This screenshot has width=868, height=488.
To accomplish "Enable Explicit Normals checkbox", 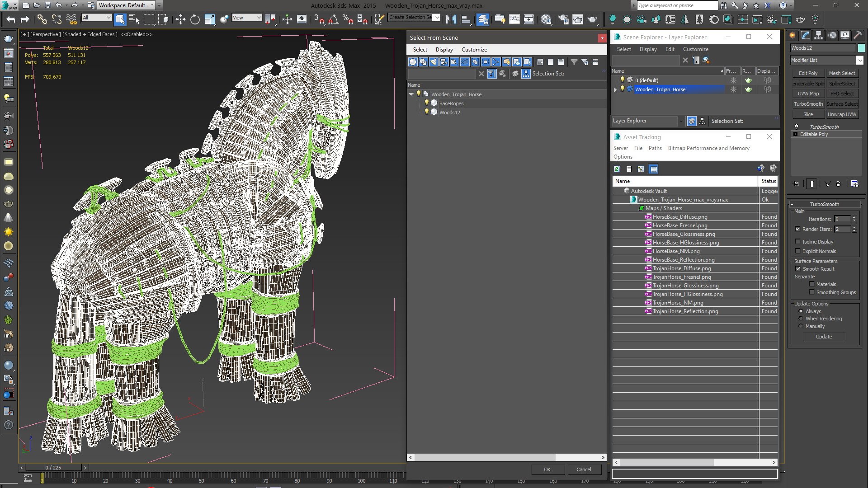I will tap(797, 251).
